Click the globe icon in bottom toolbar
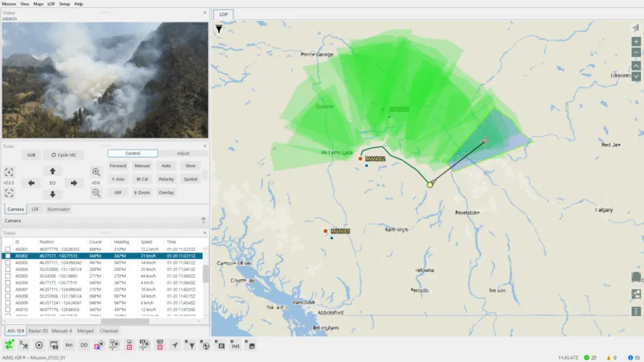This screenshot has height=362, width=644. pyautogui.click(x=205, y=345)
